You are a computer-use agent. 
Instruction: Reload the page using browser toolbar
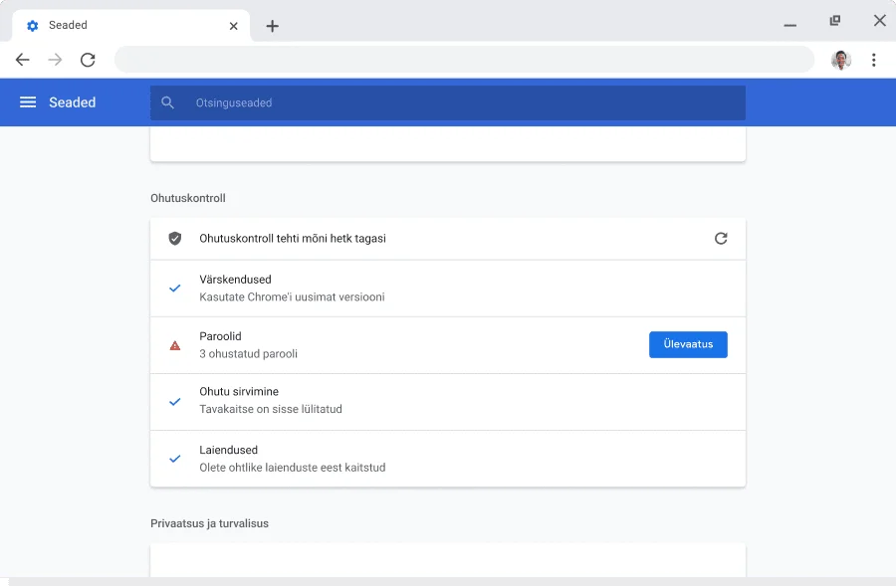(x=88, y=60)
